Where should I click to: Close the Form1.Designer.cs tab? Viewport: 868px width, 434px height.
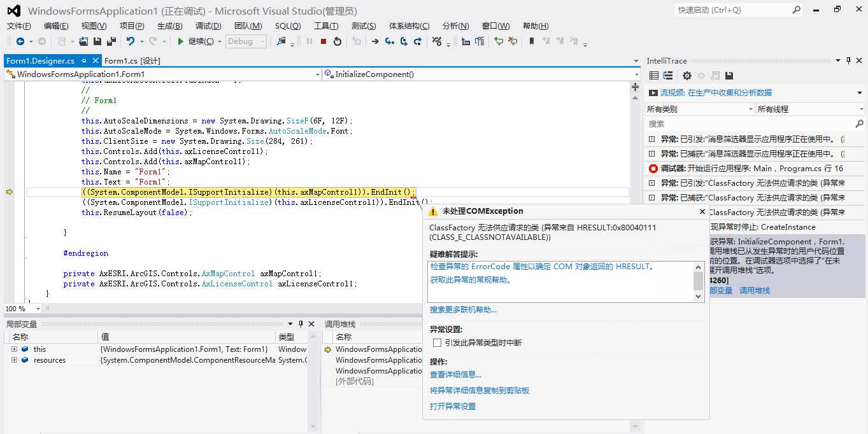coord(96,61)
